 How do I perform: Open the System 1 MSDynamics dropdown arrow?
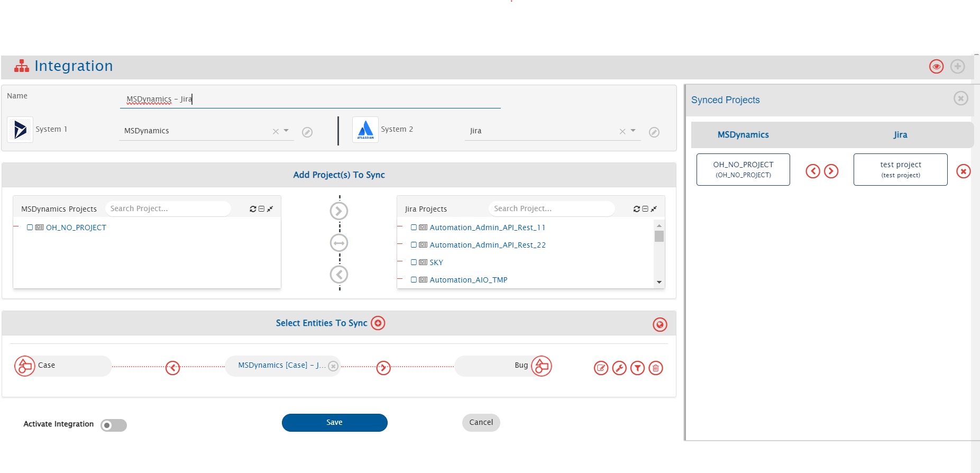coord(286,131)
